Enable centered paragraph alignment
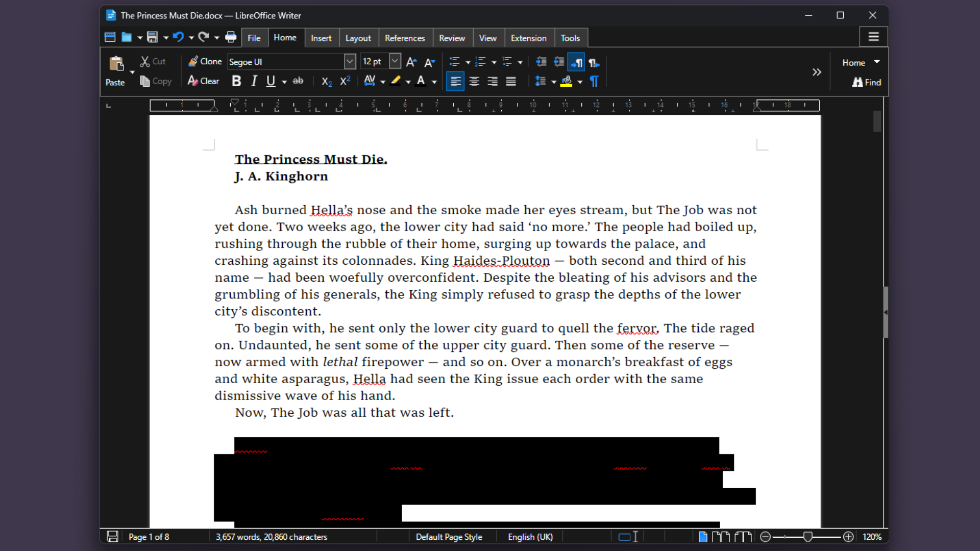 (474, 81)
